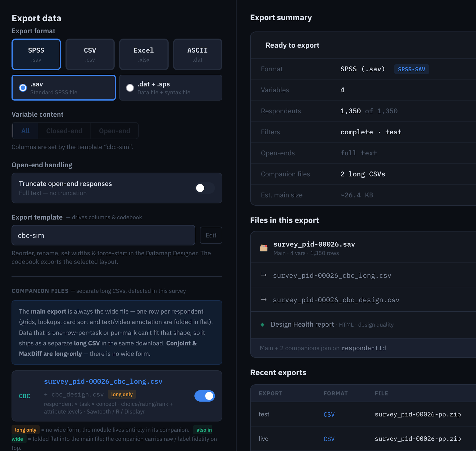Click the cbc-sim export template field
The height and width of the screenshot is (451, 476).
point(103,235)
